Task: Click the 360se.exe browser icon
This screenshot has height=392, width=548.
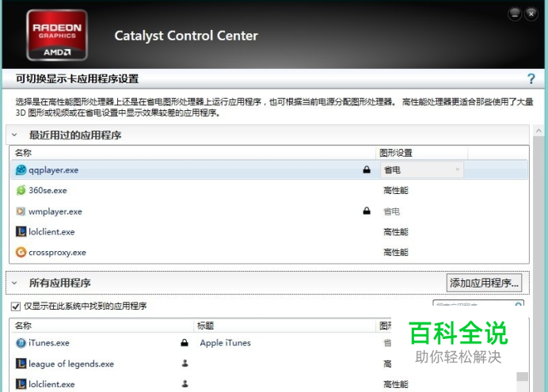Action: 21,190
